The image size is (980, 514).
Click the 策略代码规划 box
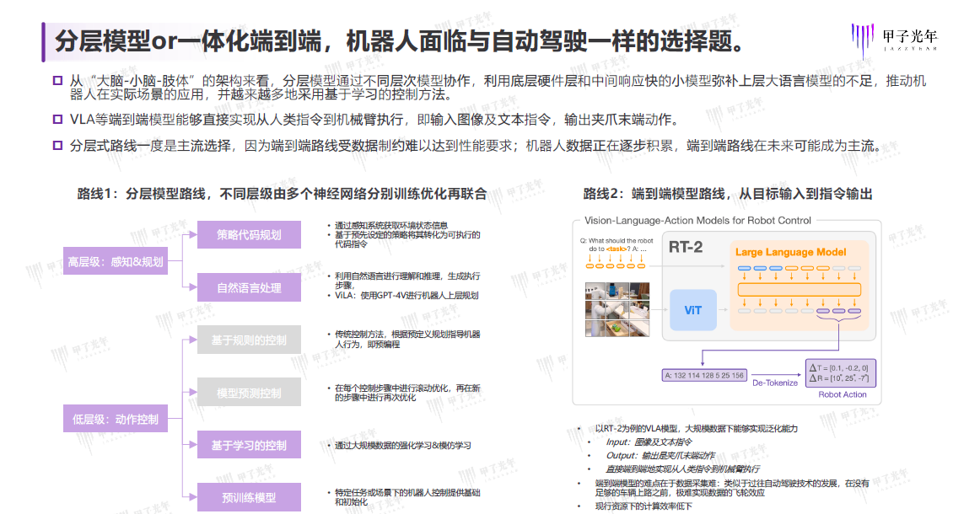point(249,235)
